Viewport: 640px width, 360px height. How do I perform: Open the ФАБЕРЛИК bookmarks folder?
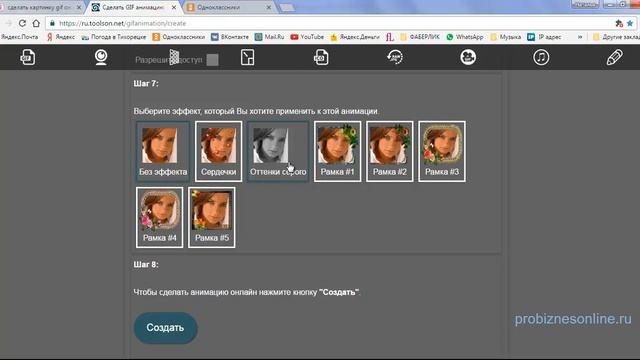point(420,37)
